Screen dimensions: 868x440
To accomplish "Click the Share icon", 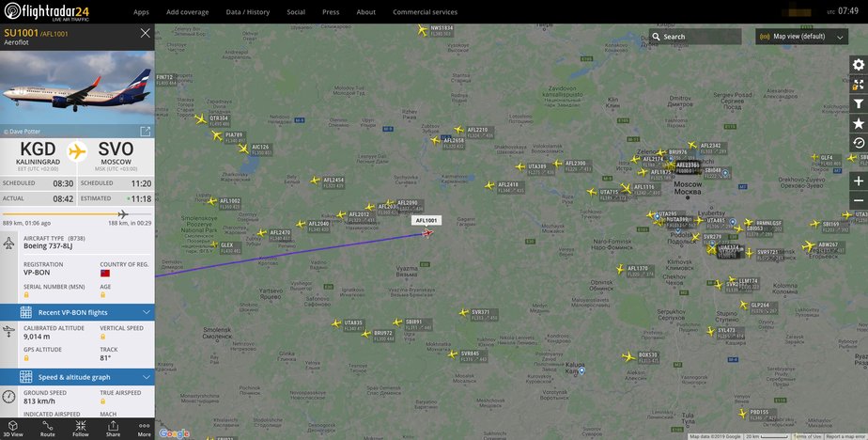I will [113, 429].
